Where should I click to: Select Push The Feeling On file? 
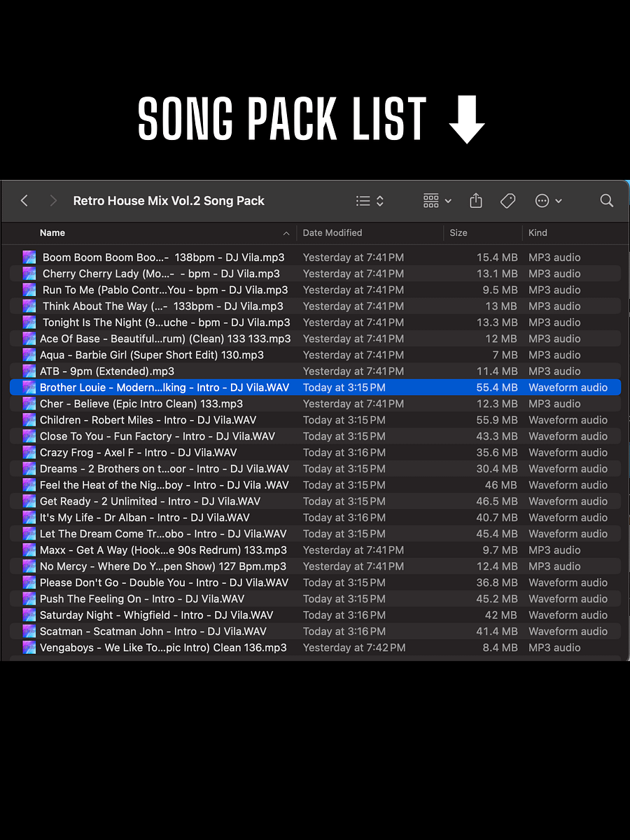point(315,598)
